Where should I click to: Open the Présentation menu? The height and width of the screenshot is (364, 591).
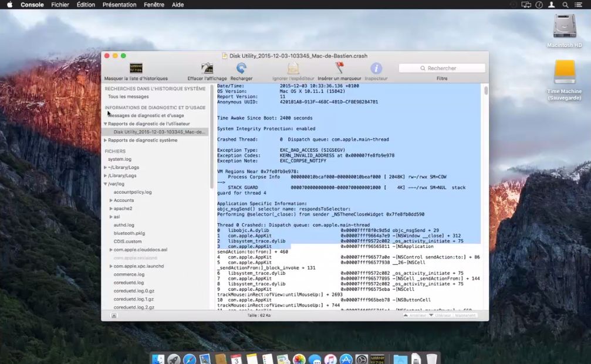coord(120,5)
